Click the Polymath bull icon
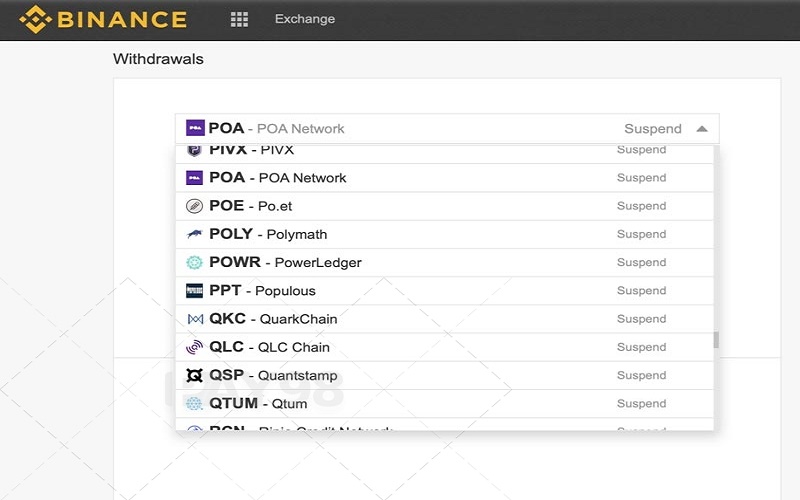The width and height of the screenshot is (800, 500). tap(194, 234)
